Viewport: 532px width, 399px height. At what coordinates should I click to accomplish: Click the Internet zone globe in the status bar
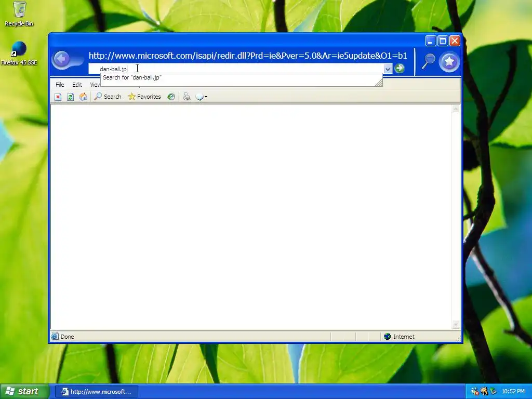point(387,337)
